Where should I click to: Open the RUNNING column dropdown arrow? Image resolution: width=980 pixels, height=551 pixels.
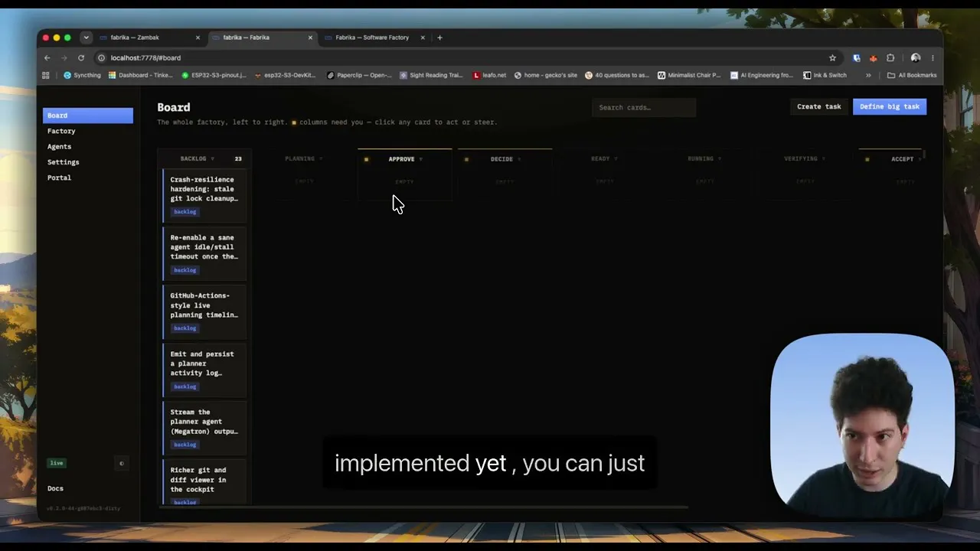point(720,159)
